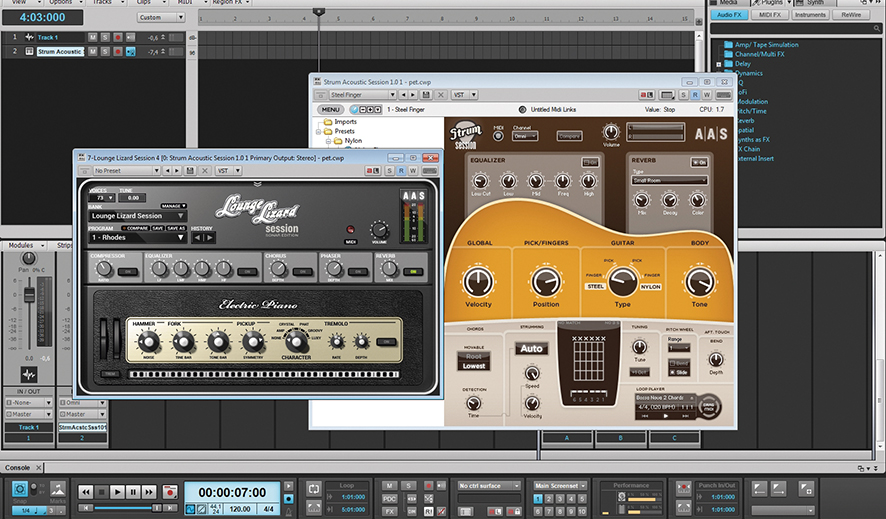Mute the Strum Acoustic track
886x519 pixels.
pyautogui.click(x=92, y=51)
